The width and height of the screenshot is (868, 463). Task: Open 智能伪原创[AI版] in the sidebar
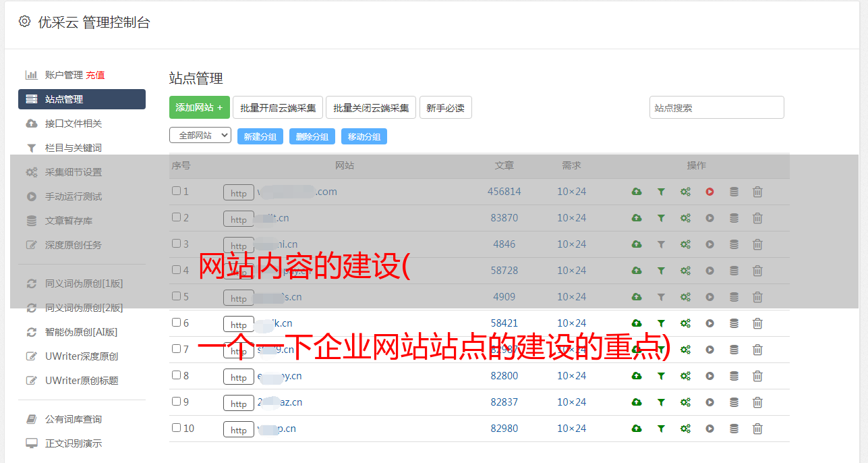click(82, 332)
